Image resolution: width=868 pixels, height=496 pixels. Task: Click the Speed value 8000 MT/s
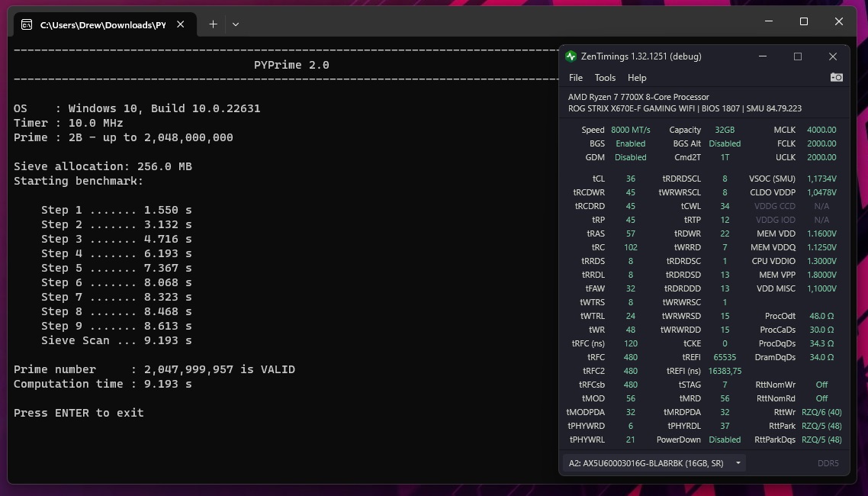(x=631, y=130)
